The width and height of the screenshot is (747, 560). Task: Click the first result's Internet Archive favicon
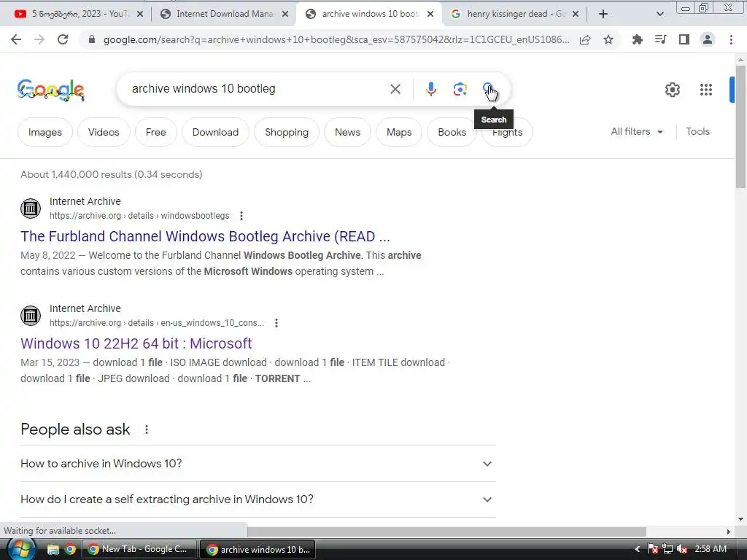(x=31, y=208)
